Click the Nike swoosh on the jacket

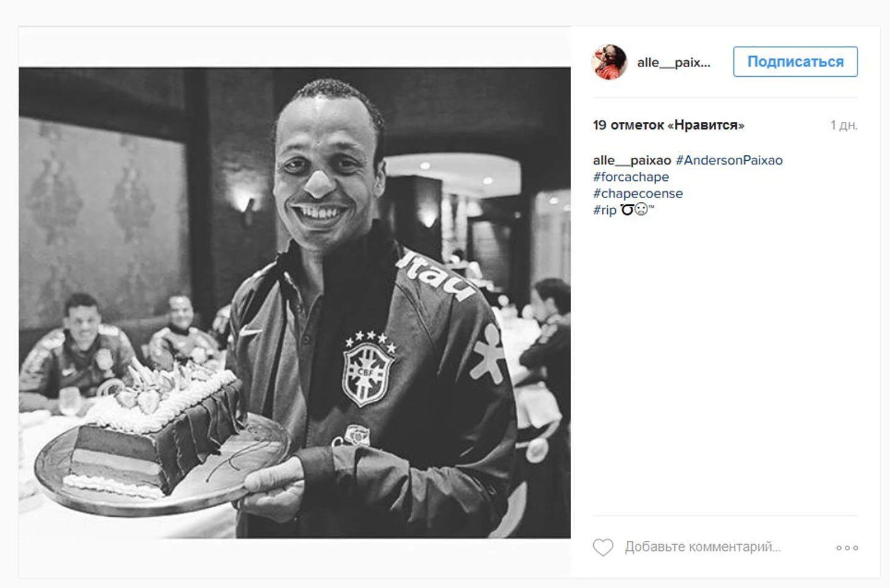point(250,332)
